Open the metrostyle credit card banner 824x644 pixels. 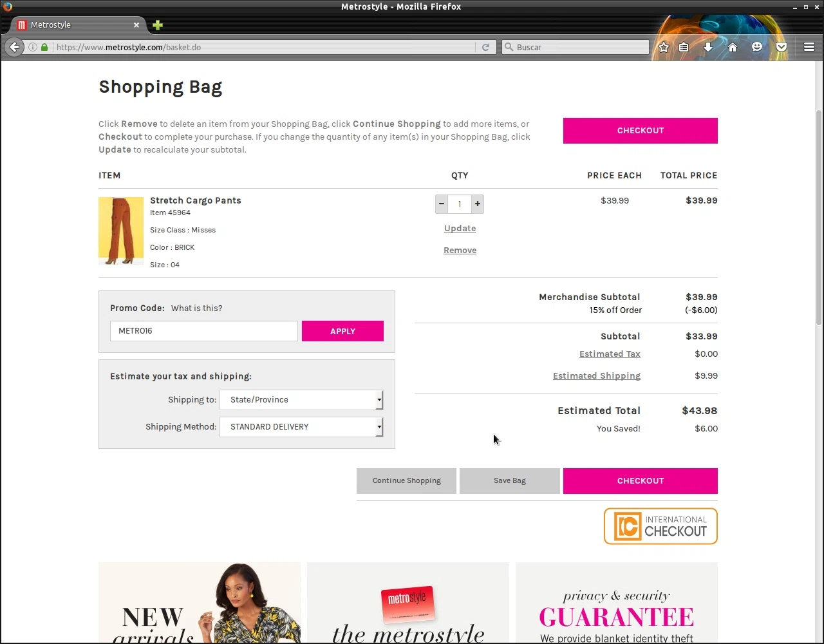pyautogui.click(x=408, y=603)
